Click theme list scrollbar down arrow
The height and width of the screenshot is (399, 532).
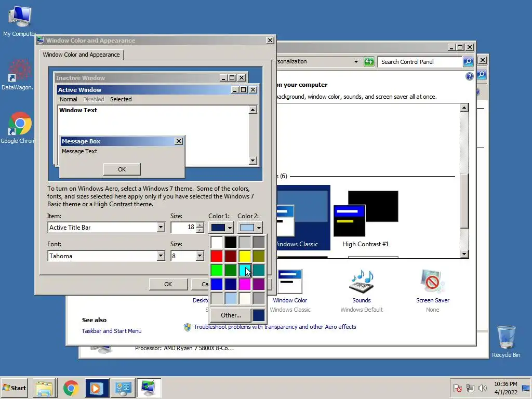[x=464, y=254]
